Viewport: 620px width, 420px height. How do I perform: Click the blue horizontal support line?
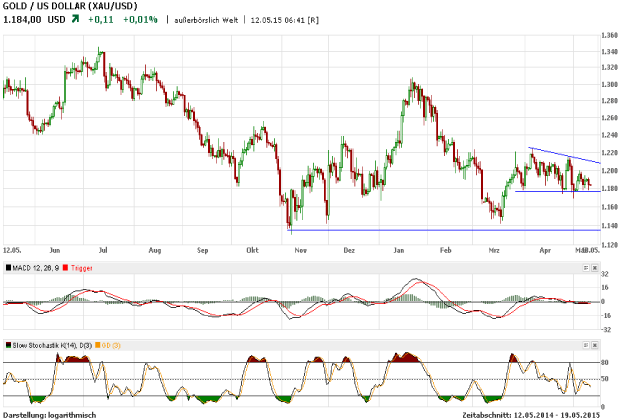[x=440, y=230]
